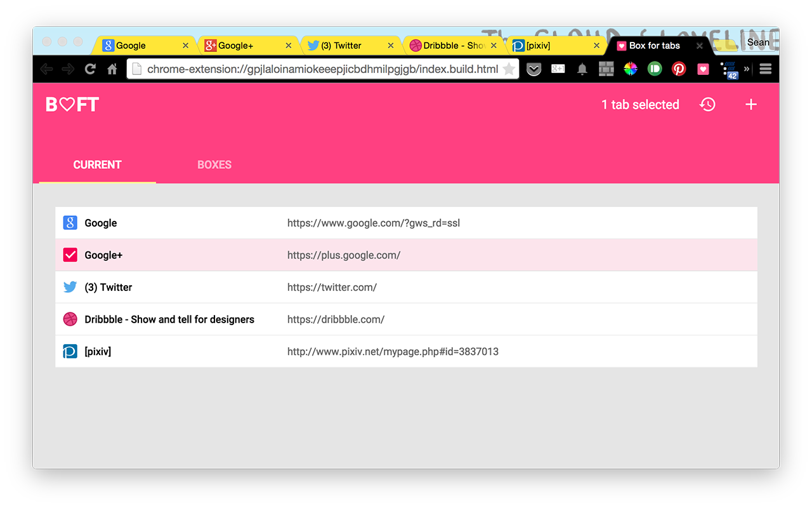Screen dimensions: 812x508
Task: Open the Dribbble browser tab
Action: [x=453, y=46]
